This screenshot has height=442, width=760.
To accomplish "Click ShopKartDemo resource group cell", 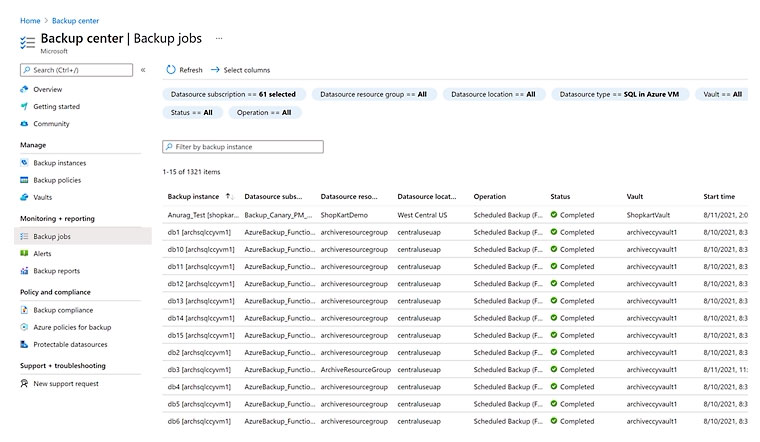I will (x=344, y=215).
